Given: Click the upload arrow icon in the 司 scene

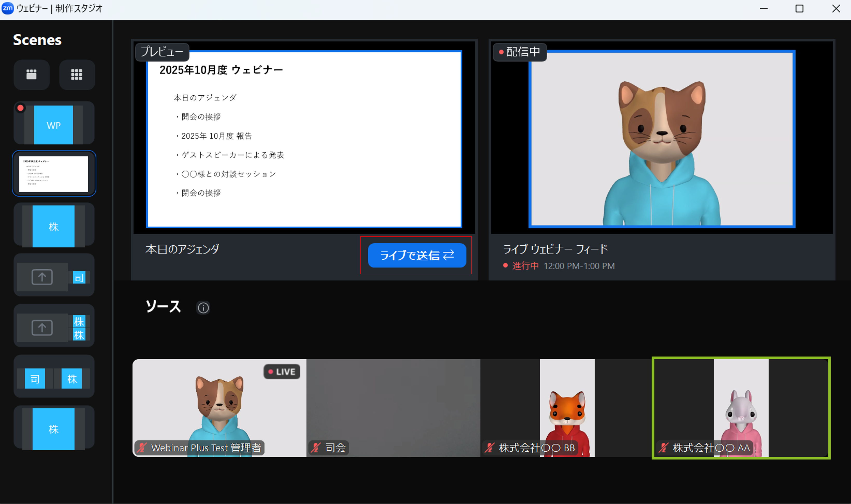Looking at the screenshot, I should coord(42,277).
